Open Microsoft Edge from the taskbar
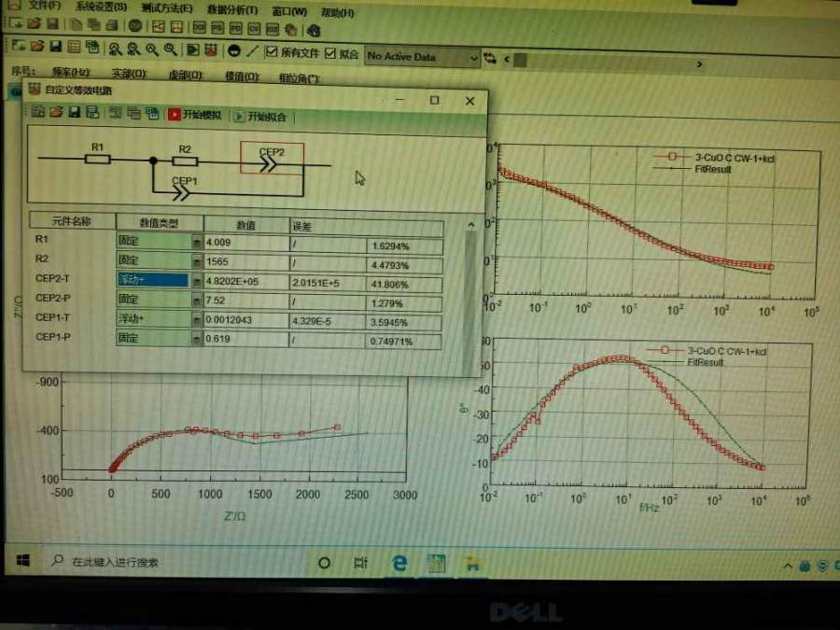 tap(399, 562)
